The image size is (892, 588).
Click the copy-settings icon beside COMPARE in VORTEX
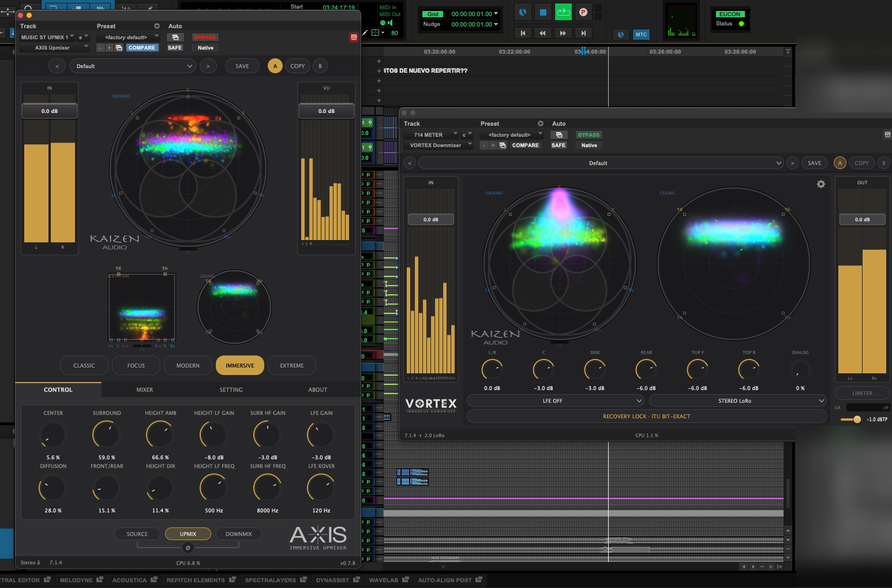(x=503, y=145)
